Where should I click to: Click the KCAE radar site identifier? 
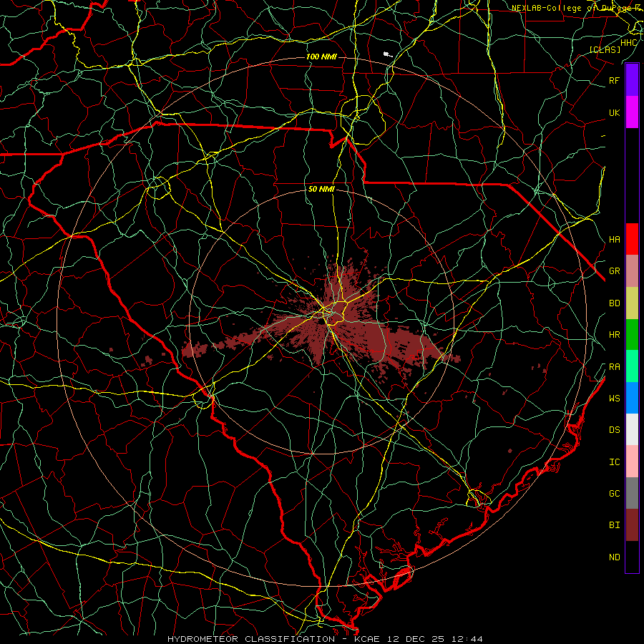369,639
